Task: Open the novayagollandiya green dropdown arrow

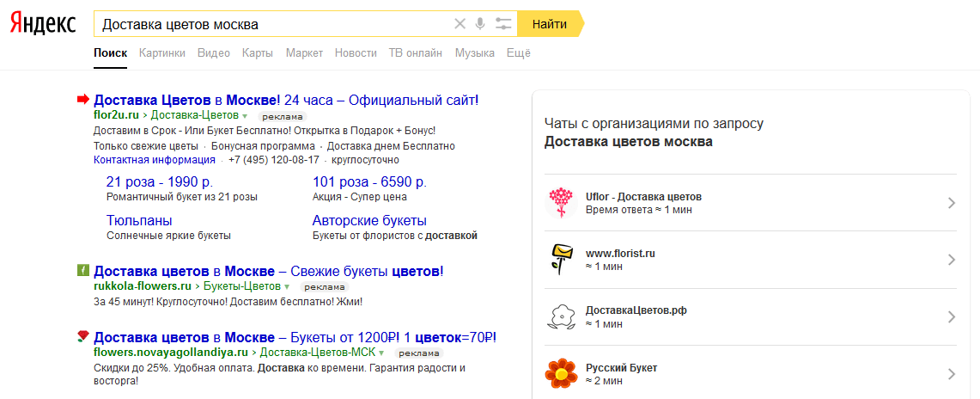Action: click(x=381, y=353)
